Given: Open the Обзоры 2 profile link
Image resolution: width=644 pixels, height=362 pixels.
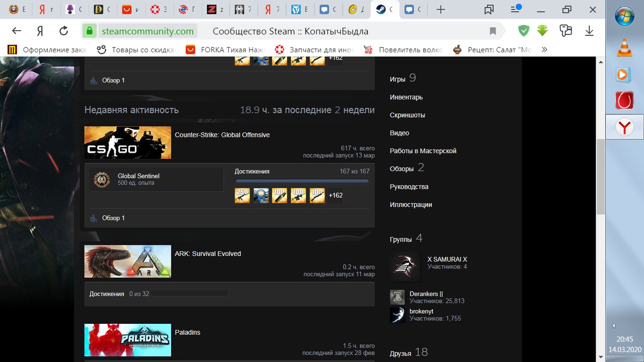Looking at the screenshot, I should tap(407, 167).
